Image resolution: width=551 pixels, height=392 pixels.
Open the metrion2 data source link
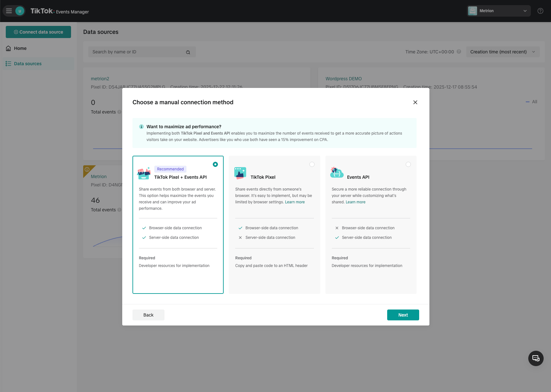(100, 79)
